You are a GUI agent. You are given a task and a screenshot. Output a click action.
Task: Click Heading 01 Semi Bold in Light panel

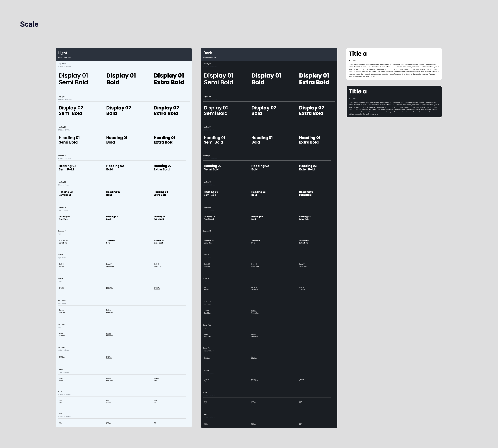(69, 140)
